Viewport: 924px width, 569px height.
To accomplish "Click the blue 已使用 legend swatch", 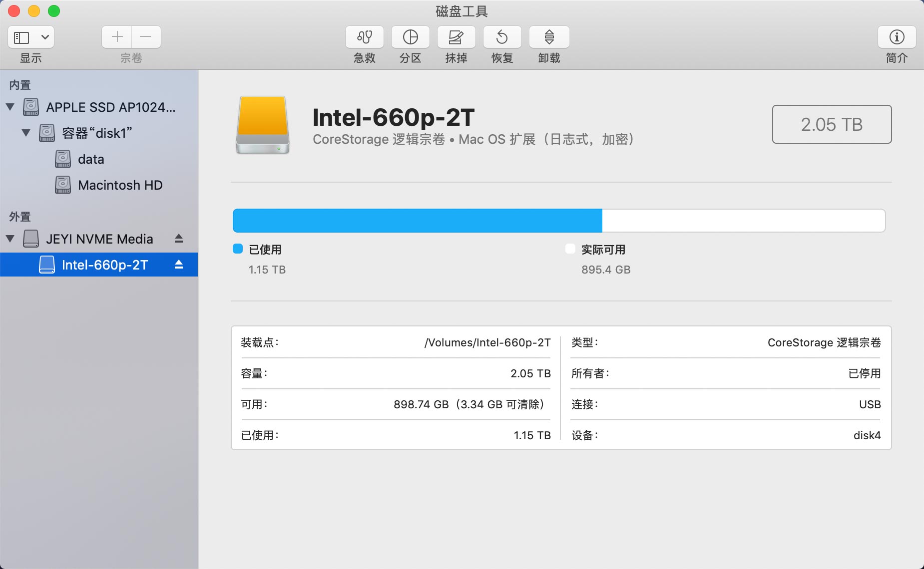I will coord(238,249).
